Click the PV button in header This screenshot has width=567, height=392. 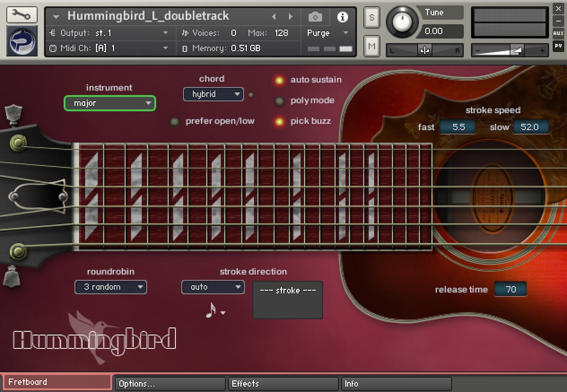558,46
